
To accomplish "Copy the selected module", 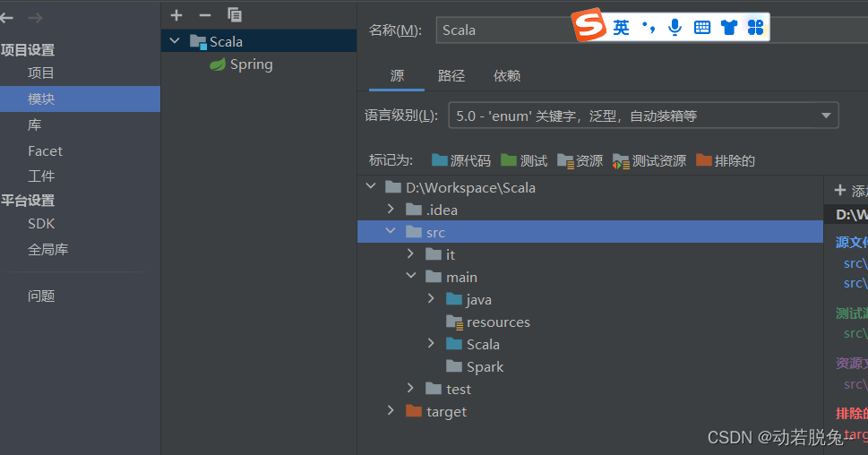I will (234, 15).
